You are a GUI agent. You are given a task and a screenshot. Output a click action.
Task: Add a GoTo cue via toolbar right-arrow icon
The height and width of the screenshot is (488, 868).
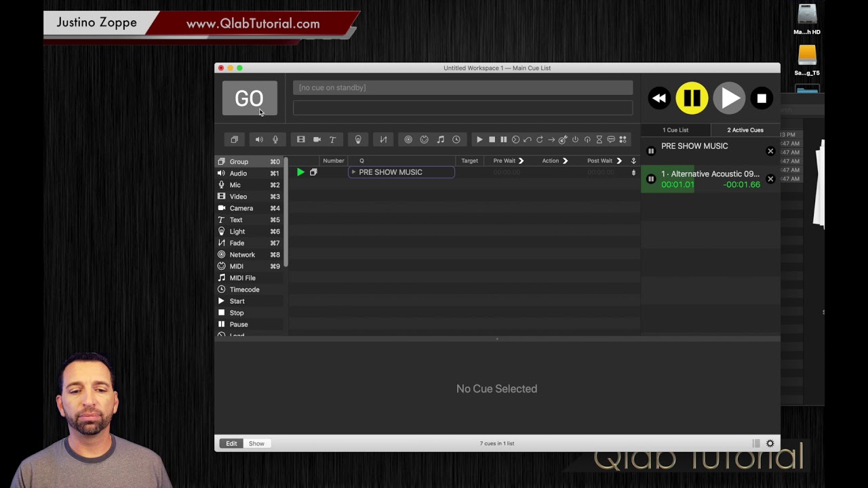(551, 140)
